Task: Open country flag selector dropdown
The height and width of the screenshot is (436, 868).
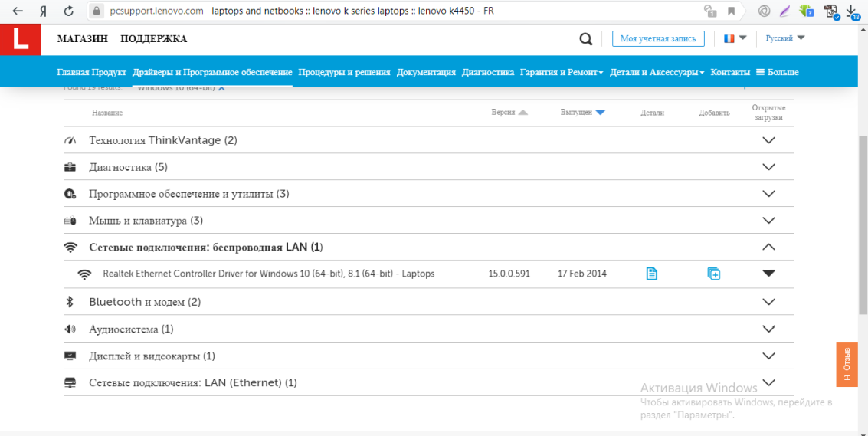Action: click(x=735, y=38)
